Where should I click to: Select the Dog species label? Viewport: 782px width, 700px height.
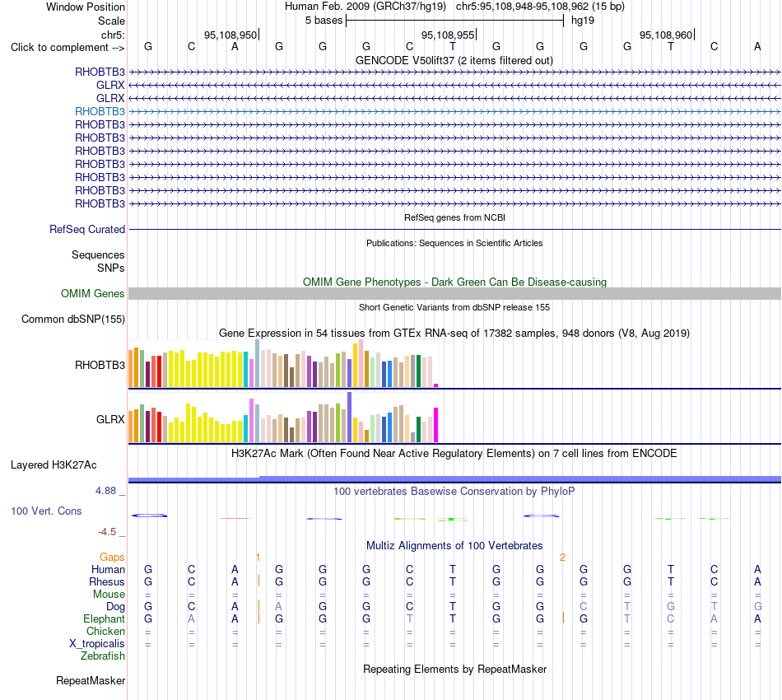pos(115,607)
